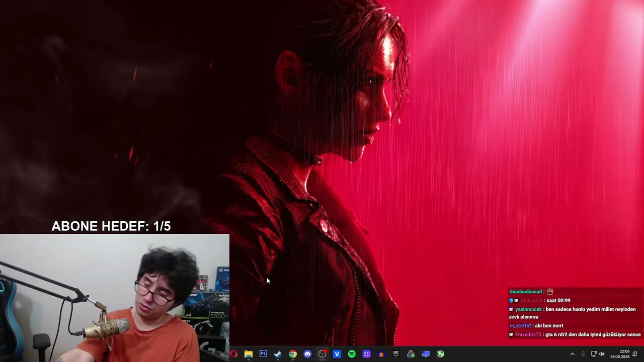Viewport: 644px width, 362px height.
Task: Click chat username 'SouLx27x'
Action: coord(532,301)
